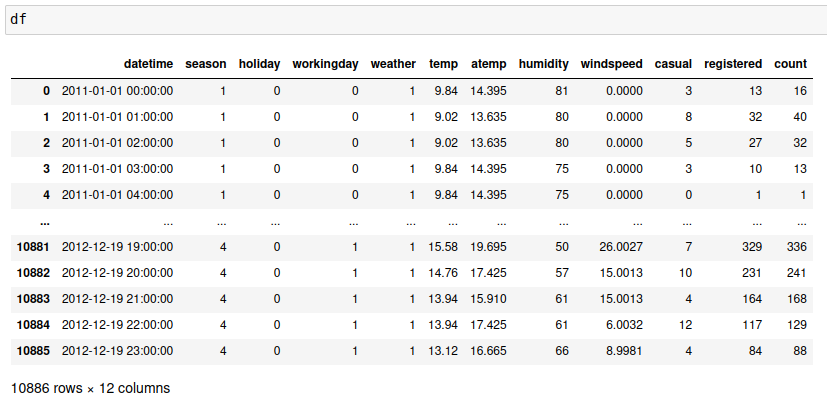Viewport: 827px width, 401px height.
Task: Click the temp column header
Action: coord(443,64)
